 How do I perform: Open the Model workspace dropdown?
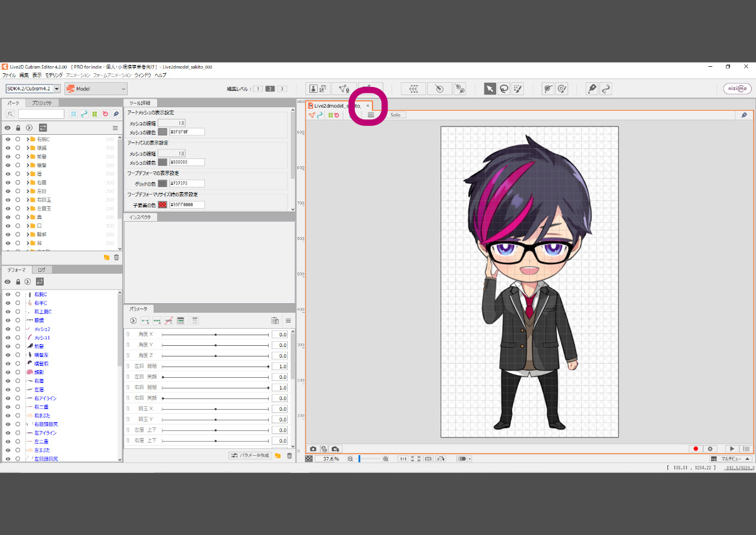96,89
